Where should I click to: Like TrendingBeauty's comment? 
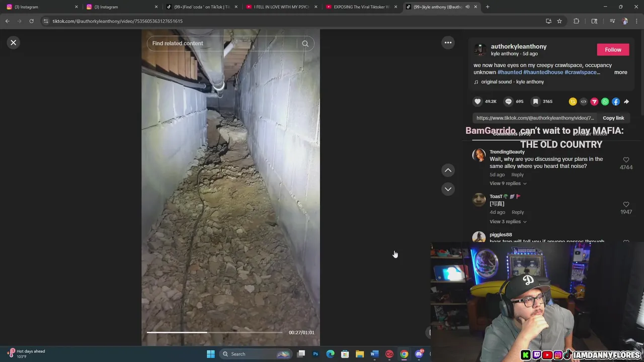point(626,160)
